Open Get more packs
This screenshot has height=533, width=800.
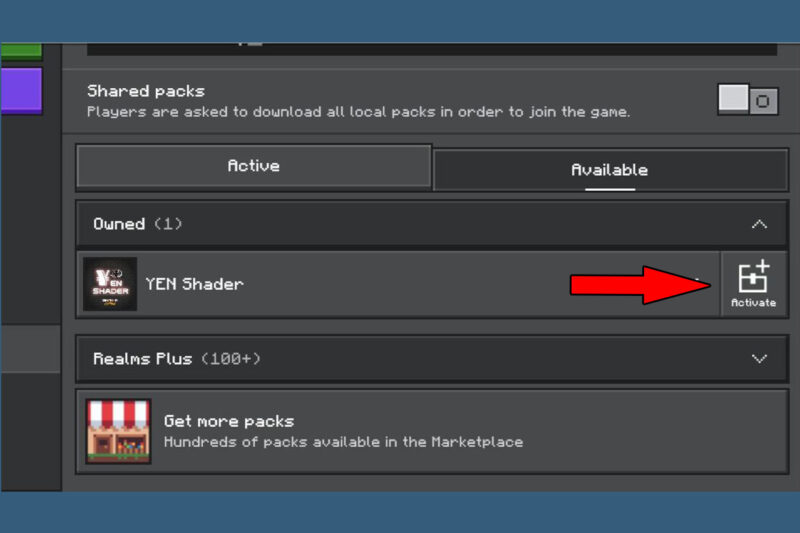tap(432, 432)
